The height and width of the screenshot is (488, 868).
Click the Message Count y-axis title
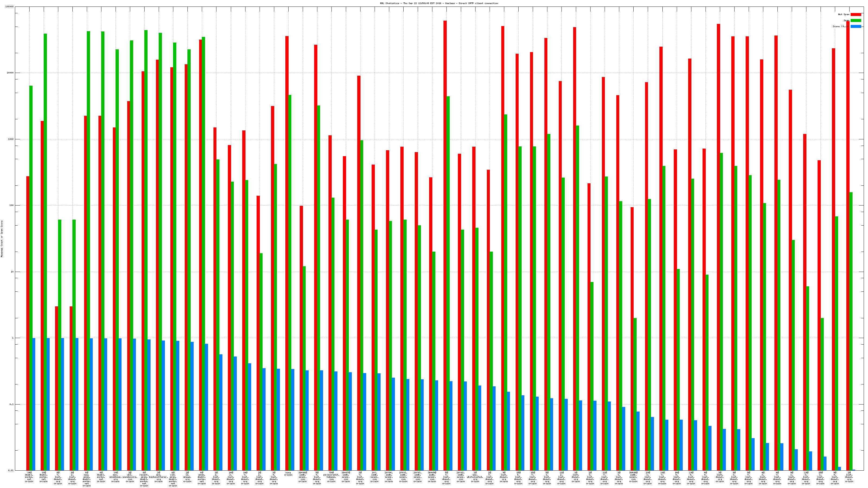(x=2, y=239)
